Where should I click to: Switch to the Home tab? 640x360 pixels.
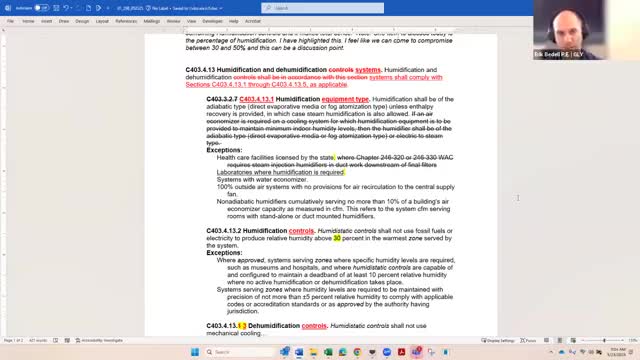pyautogui.click(x=28, y=21)
